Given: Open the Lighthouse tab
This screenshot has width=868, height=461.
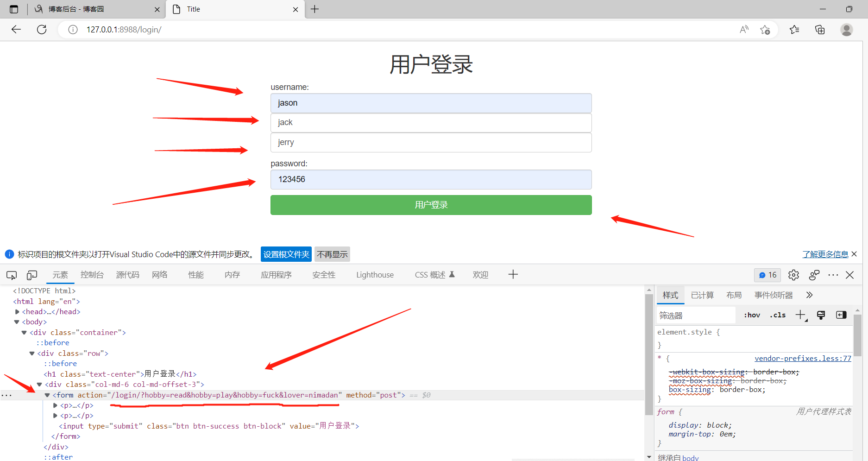Looking at the screenshot, I should [x=375, y=275].
